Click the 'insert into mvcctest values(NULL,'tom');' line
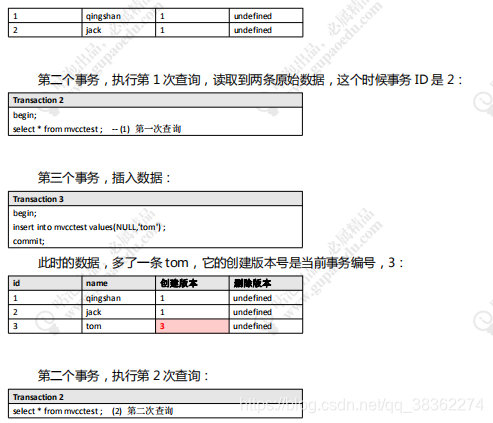Screen dimensions: 493x423 (89, 227)
